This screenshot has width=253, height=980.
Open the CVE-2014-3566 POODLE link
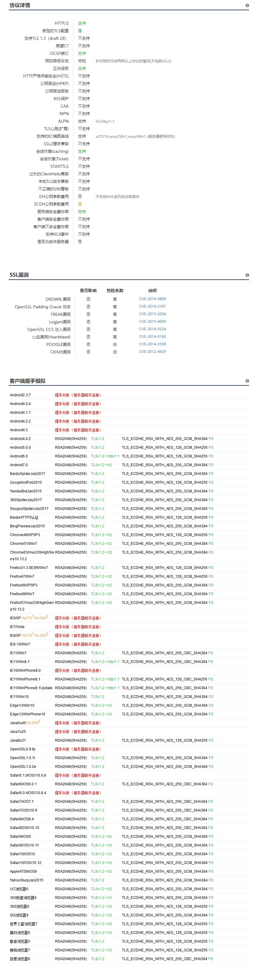click(x=153, y=344)
